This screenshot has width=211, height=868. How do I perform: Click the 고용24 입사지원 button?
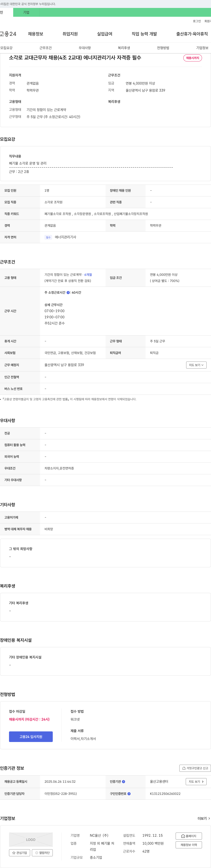click(x=31, y=736)
